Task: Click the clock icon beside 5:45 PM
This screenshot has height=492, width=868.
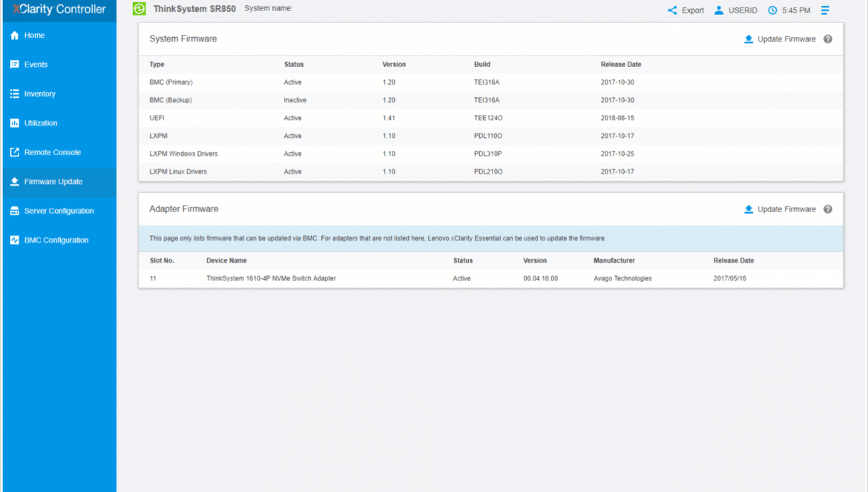Action: pyautogui.click(x=772, y=10)
